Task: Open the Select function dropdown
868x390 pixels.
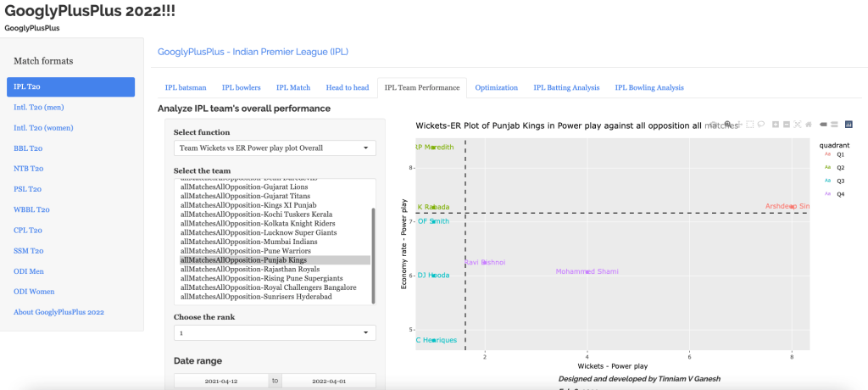Action: (x=275, y=148)
